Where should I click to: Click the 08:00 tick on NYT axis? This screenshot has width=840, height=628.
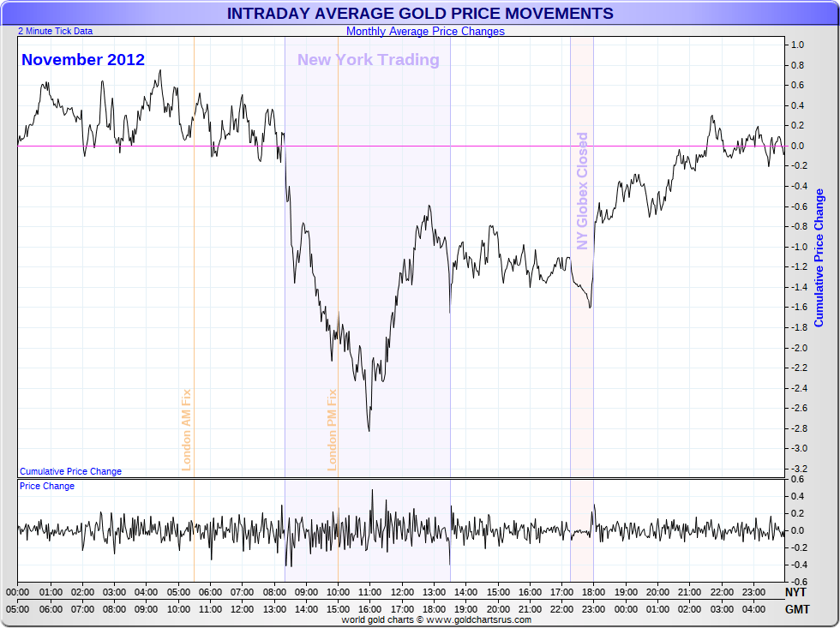tap(273, 592)
